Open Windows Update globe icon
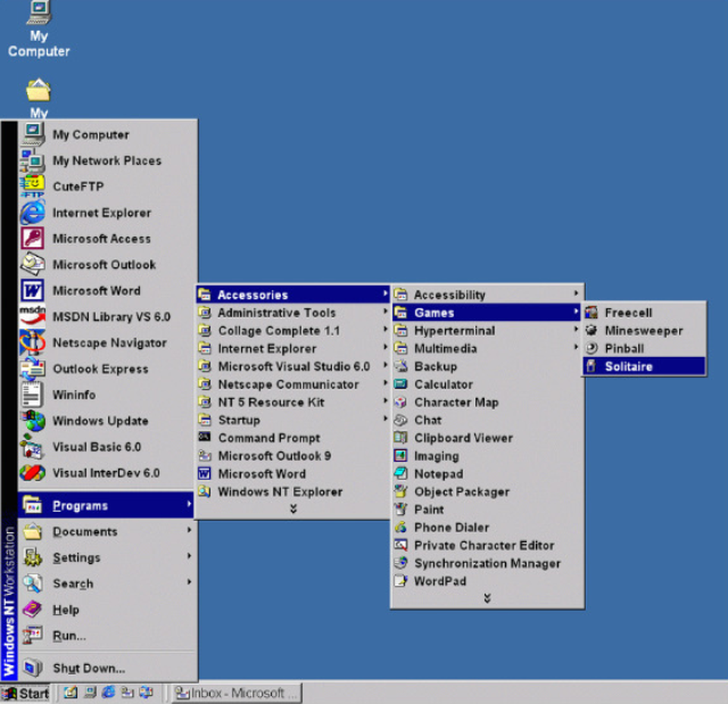Image resolution: width=728 pixels, height=704 pixels. [x=32, y=420]
